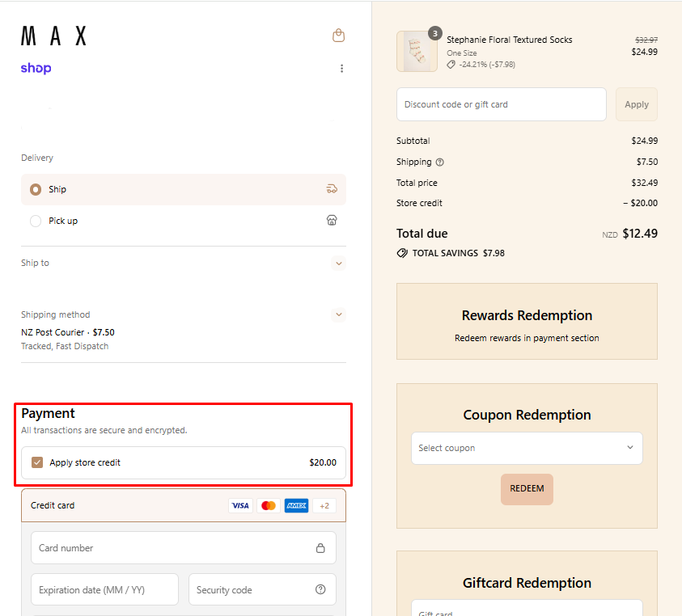Uncheck the Apply store credit checkbox
The height and width of the screenshot is (616, 682).
tap(36, 462)
